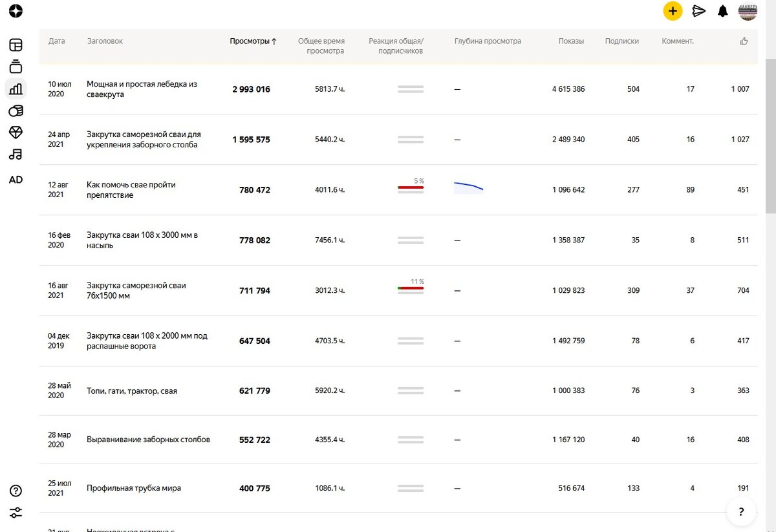Open the music notes icon
The image size is (776, 532).
16,154
